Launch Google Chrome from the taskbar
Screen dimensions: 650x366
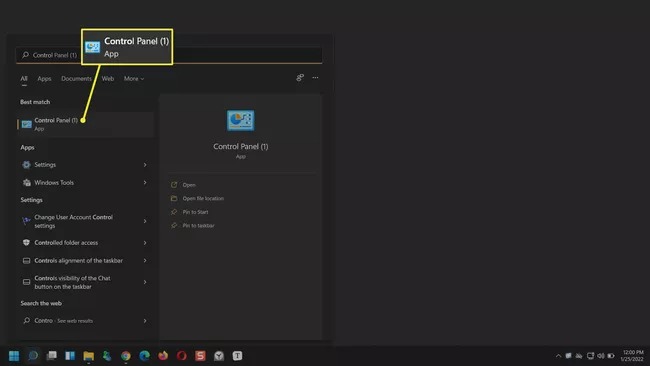(x=126, y=356)
